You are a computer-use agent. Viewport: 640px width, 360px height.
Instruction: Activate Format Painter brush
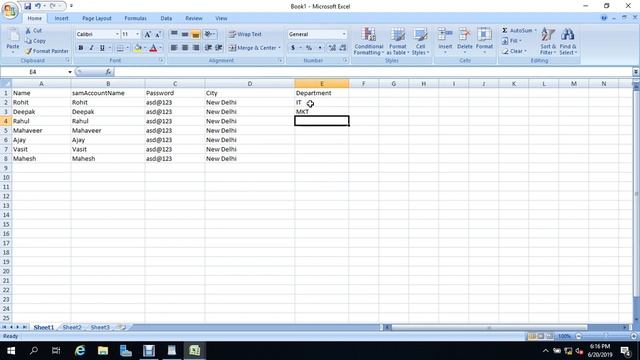tap(47, 51)
